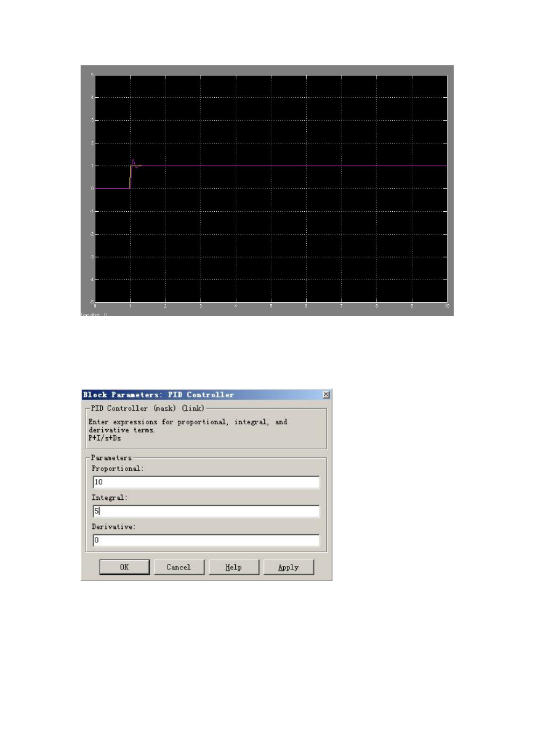Click the Block Parameters title bar
The height and width of the screenshot is (756, 535).
coord(206,395)
